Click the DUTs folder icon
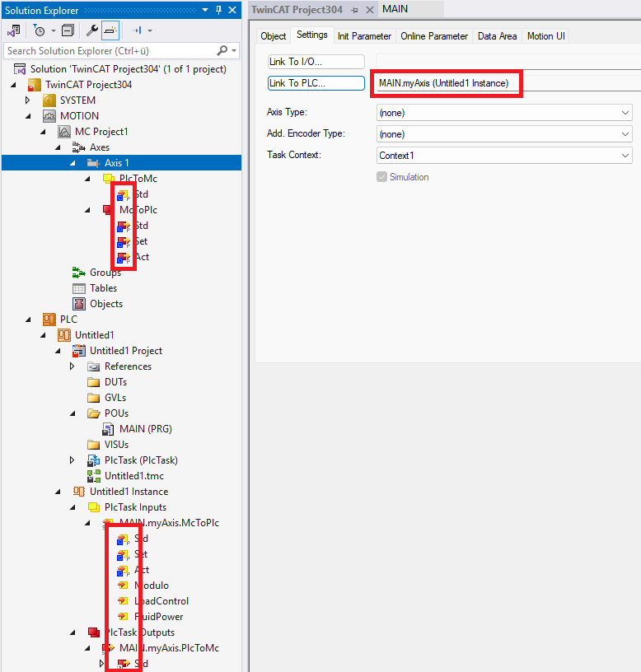 pyautogui.click(x=93, y=382)
